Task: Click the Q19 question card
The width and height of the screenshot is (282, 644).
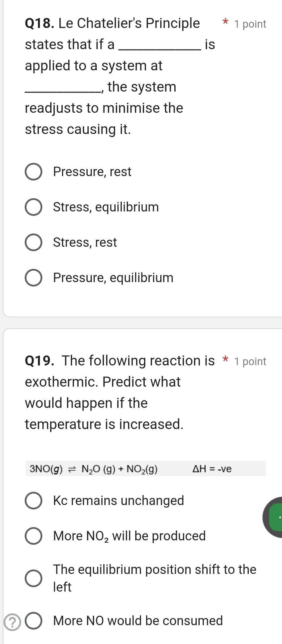Action: click(141, 486)
